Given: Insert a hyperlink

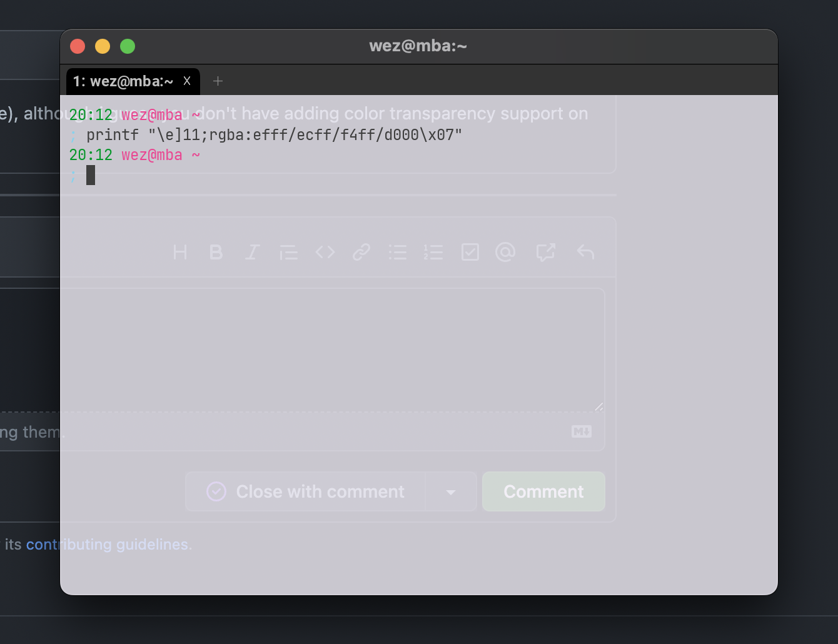Looking at the screenshot, I should [361, 252].
